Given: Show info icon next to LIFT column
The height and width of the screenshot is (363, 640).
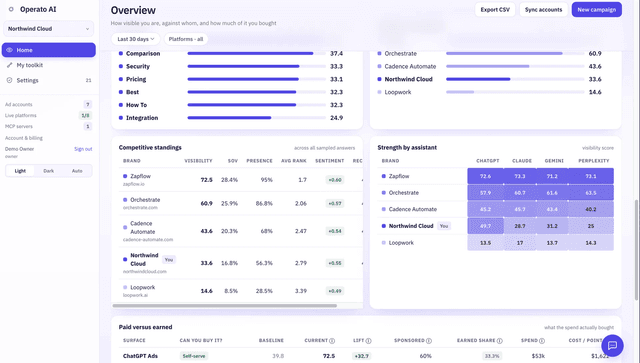Looking at the screenshot, I should click(x=368, y=341).
